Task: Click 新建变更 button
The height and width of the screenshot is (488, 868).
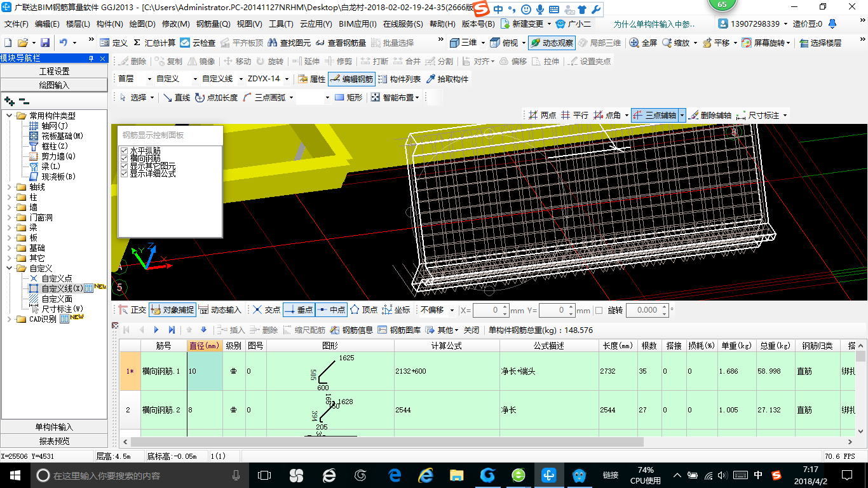Action: 523,24
